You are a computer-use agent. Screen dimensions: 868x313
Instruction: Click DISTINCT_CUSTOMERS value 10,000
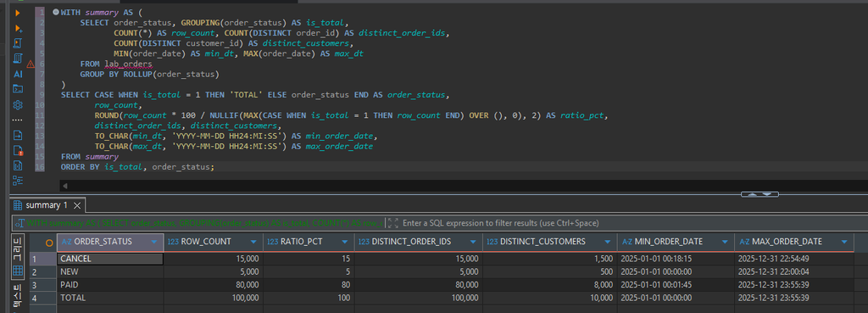[x=549, y=298]
